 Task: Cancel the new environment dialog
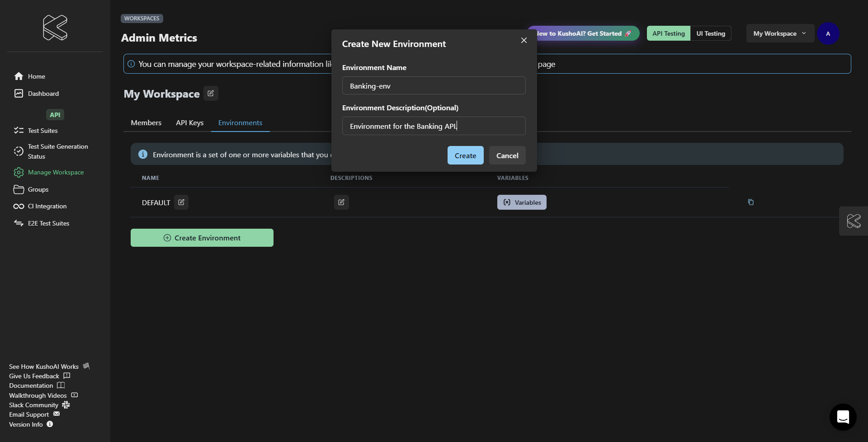click(x=507, y=155)
